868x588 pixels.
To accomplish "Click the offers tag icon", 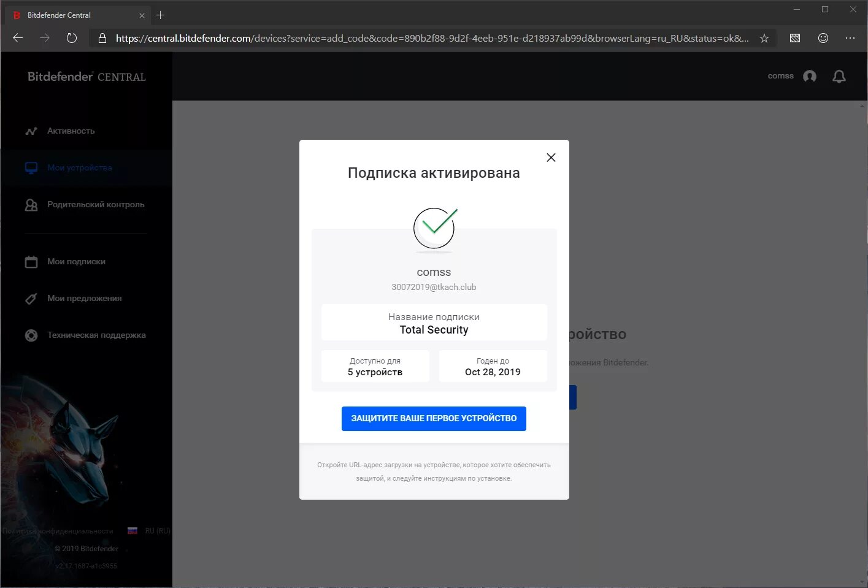I will (31, 299).
